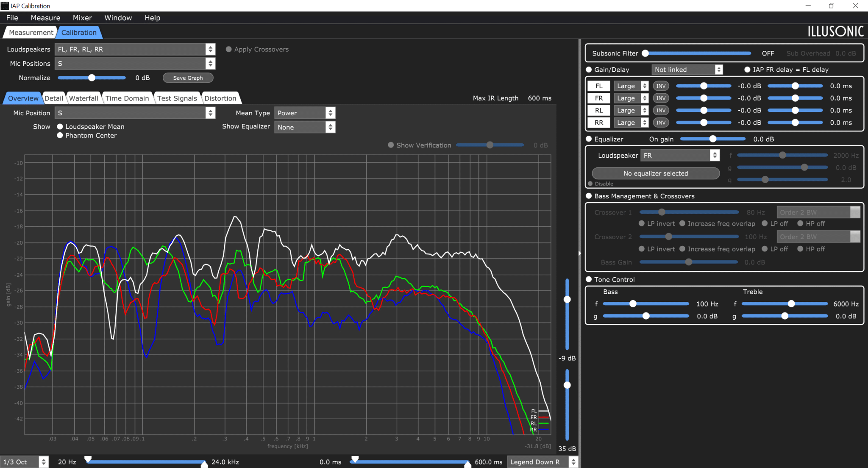The image size is (868, 468).
Task: Click the FL legend line marker
Action: tap(544, 411)
